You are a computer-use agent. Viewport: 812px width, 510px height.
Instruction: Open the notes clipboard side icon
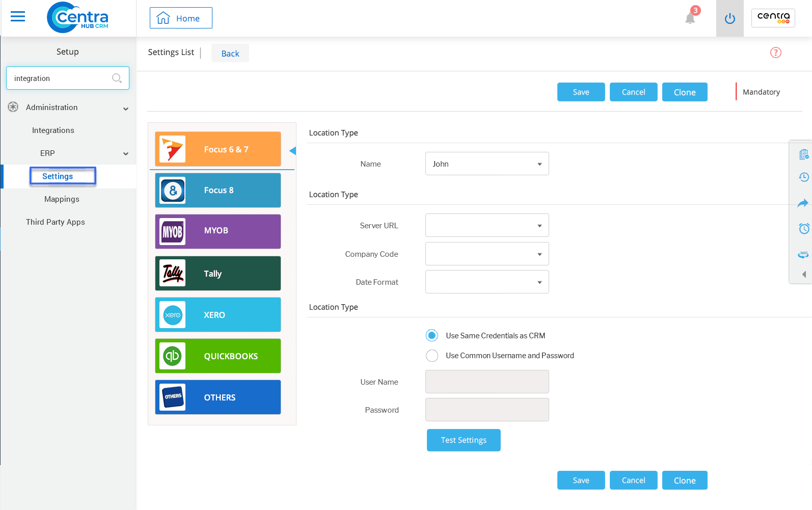tap(804, 154)
